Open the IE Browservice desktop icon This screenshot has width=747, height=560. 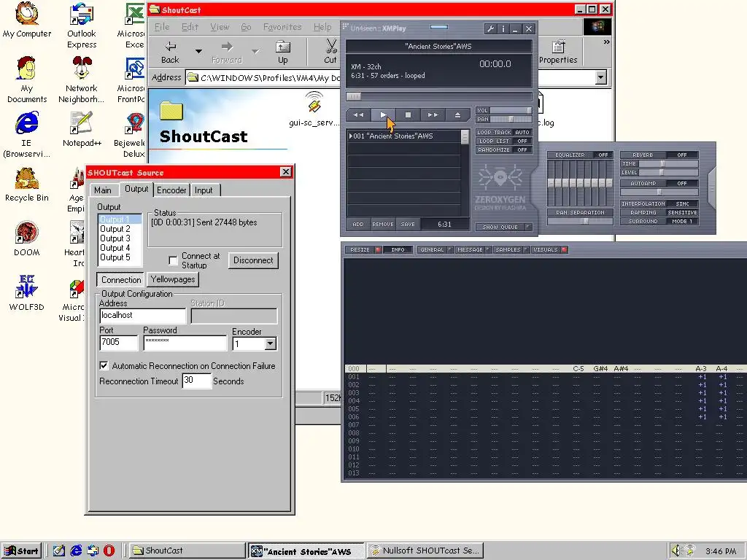27,135
